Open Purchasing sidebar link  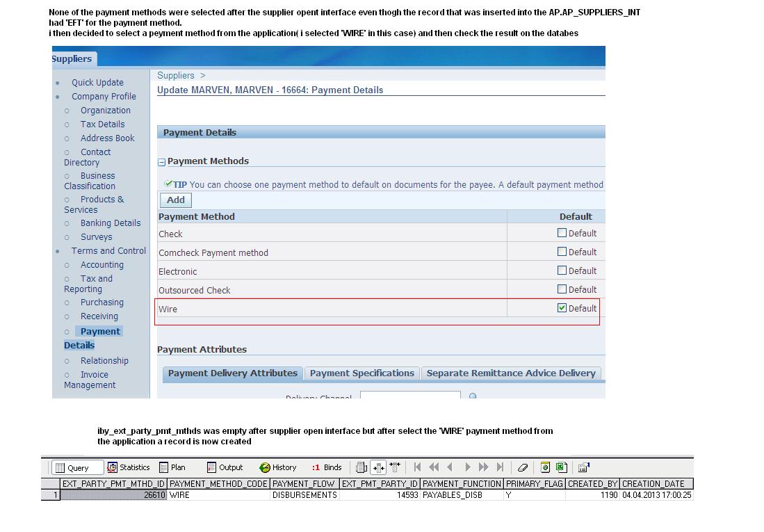tap(101, 303)
